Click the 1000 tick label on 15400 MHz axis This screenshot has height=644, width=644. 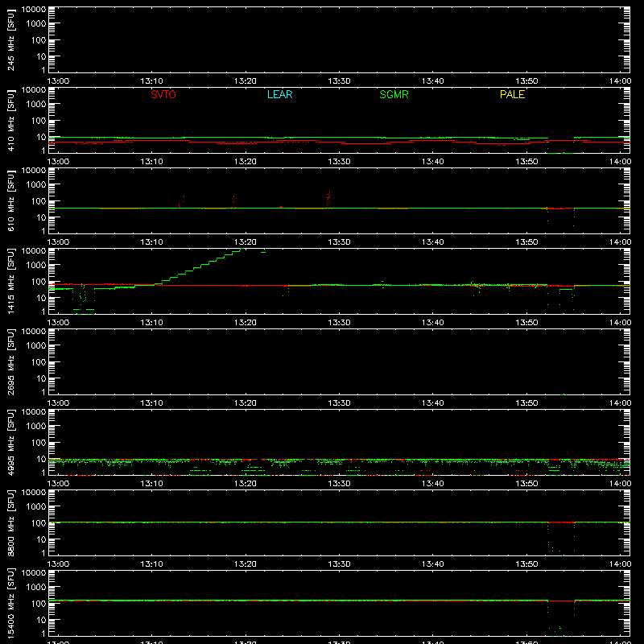coord(36,588)
